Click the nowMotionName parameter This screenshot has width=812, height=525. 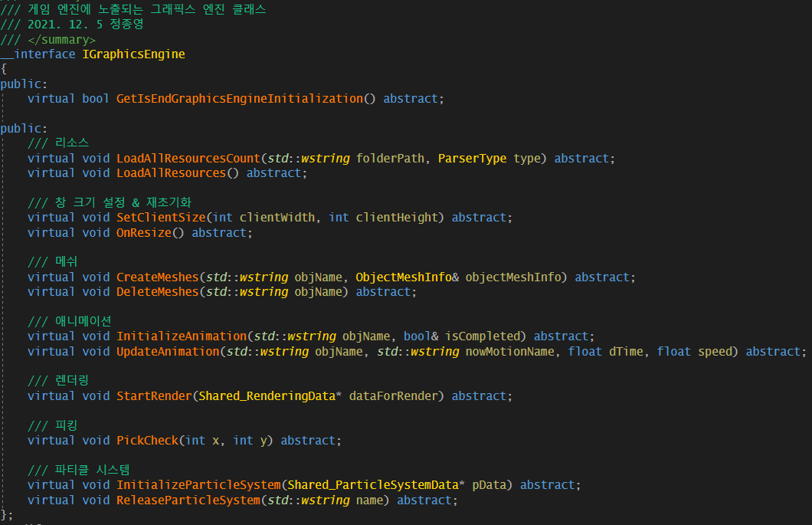pyautogui.click(x=510, y=351)
